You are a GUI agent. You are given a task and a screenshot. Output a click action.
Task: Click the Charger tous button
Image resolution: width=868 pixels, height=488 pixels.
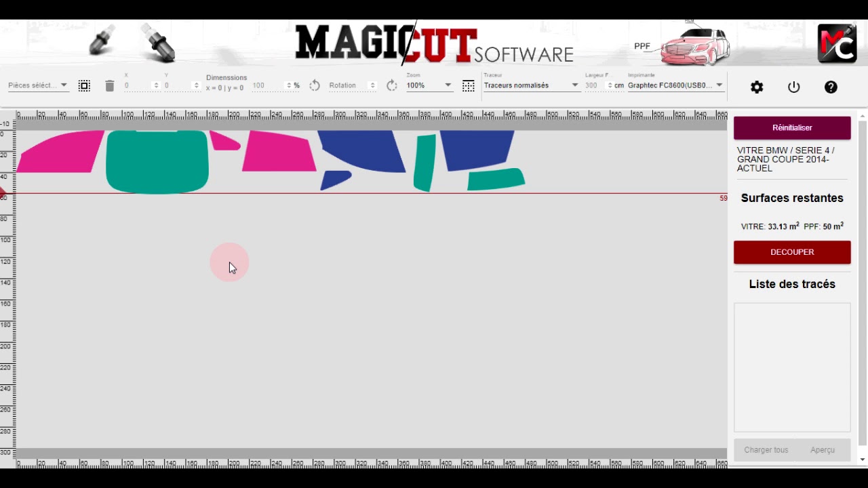pos(766,450)
